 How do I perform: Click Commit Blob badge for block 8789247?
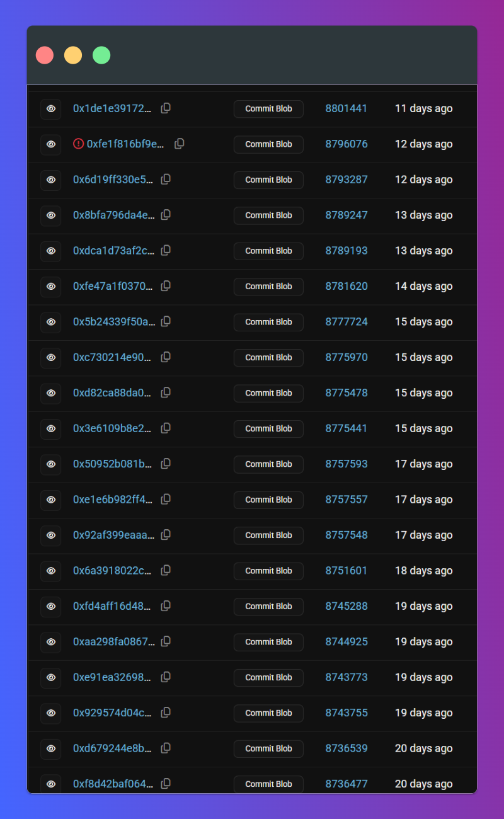[268, 215]
